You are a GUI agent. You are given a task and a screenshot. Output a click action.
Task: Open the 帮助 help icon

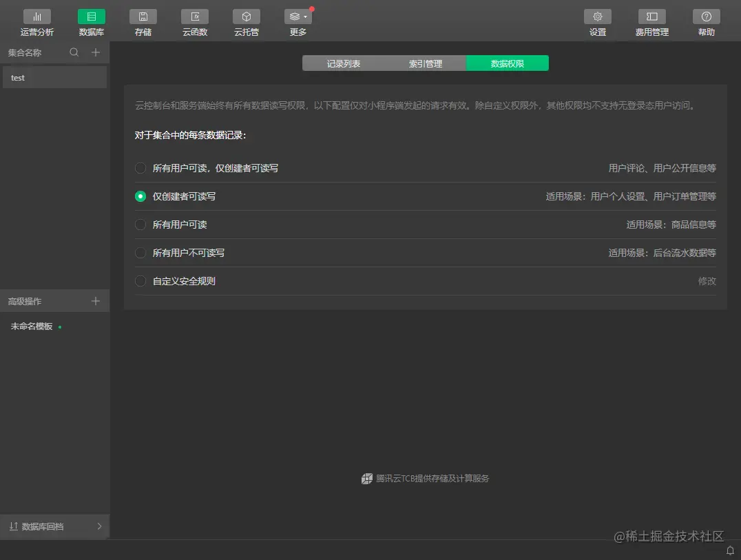click(706, 17)
